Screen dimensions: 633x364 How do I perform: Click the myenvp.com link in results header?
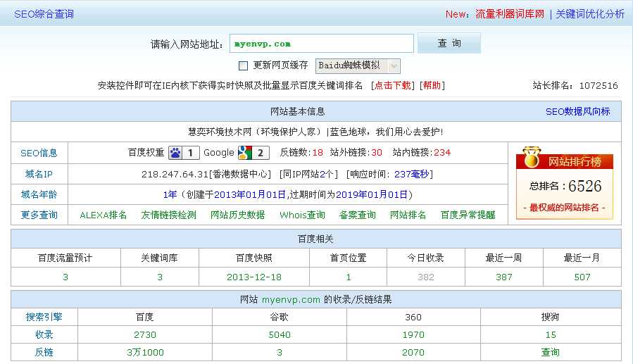[291, 300]
